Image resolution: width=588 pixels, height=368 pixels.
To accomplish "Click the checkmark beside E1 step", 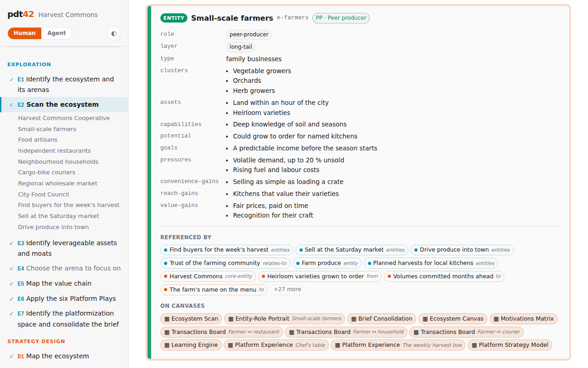I will click(x=11, y=80).
